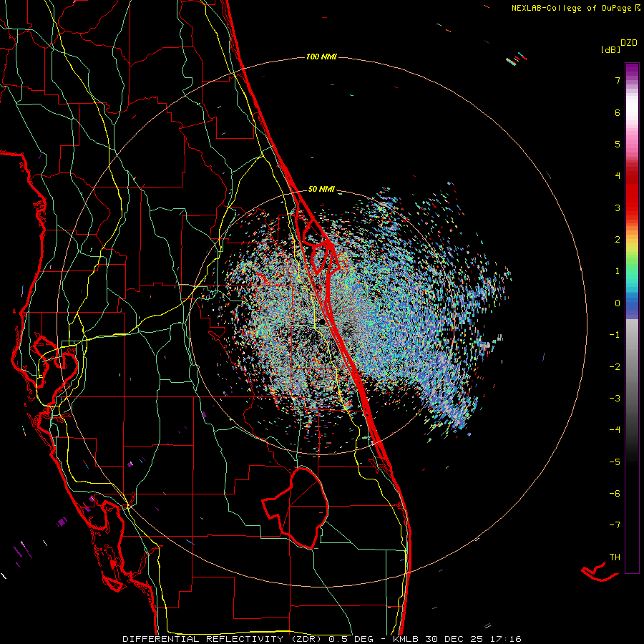644x644 pixels.
Task: Click the TH threshold scale label
Action: (615, 557)
